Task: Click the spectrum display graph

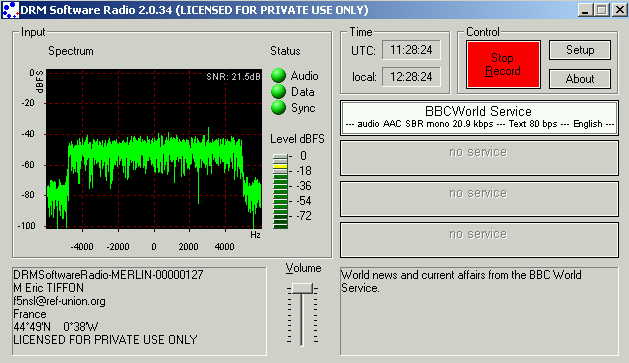Action: (154, 149)
